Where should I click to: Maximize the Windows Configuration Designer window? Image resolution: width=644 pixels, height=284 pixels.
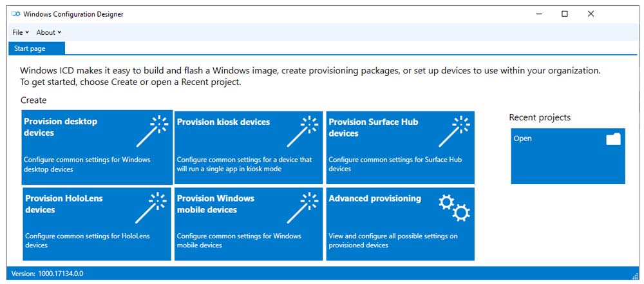pyautogui.click(x=564, y=14)
